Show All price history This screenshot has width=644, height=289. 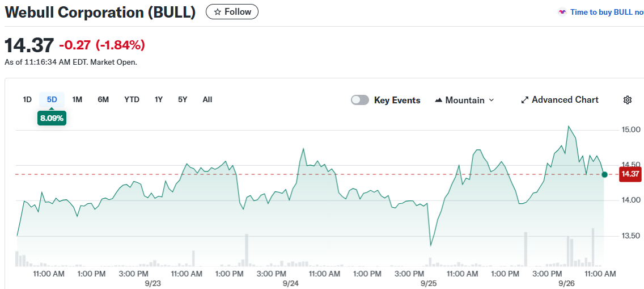coord(207,99)
